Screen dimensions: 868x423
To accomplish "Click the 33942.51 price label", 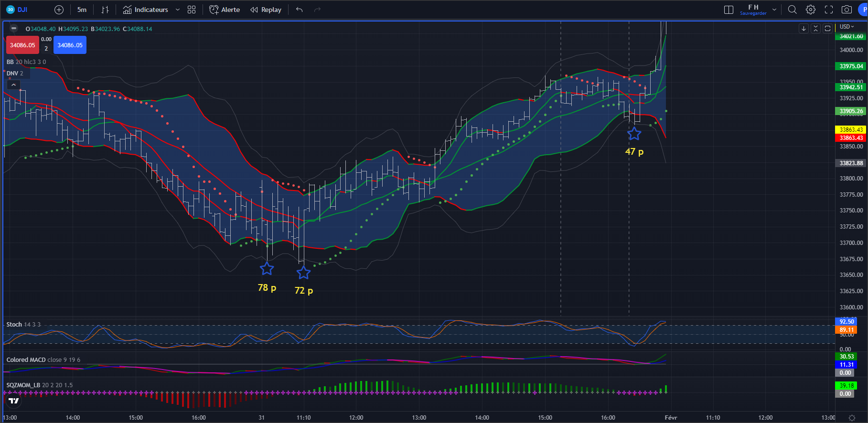I will click(x=851, y=87).
